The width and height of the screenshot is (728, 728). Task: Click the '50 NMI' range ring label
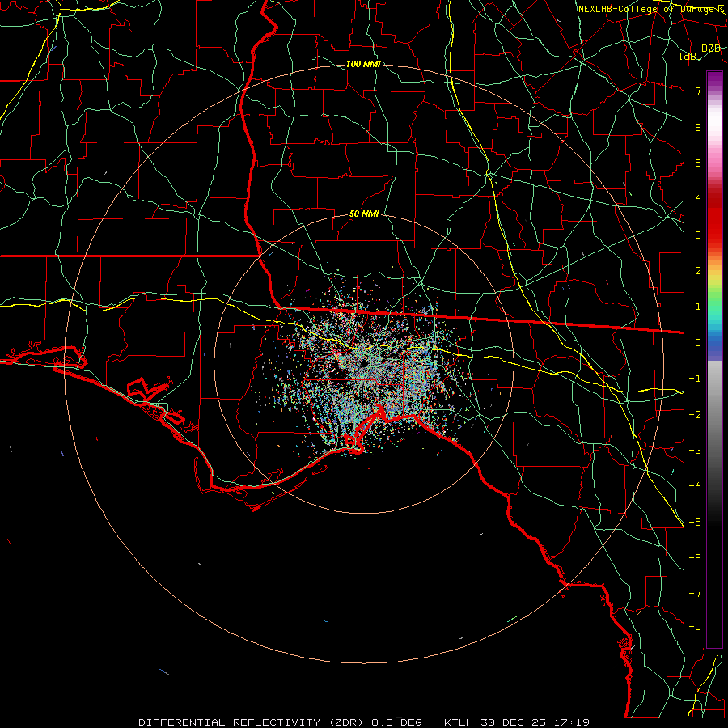pyautogui.click(x=364, y=214)
